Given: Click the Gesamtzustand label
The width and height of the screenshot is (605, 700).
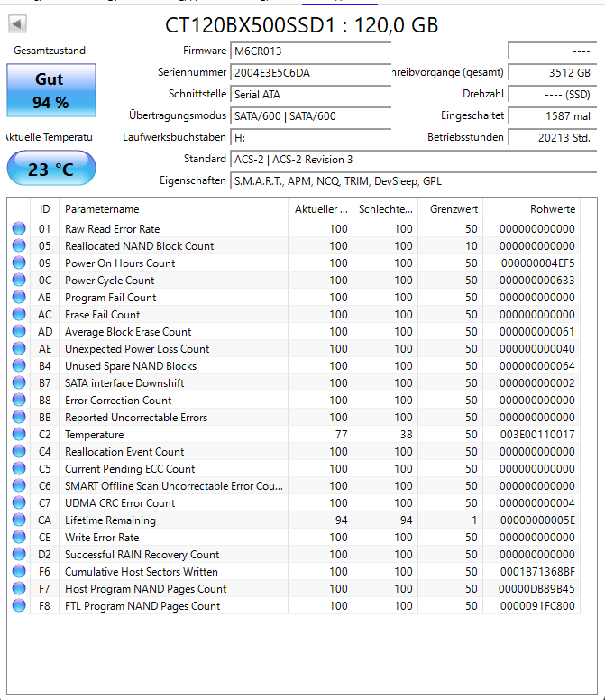Looking at the screenshot, I should click(x=50, y=51).
